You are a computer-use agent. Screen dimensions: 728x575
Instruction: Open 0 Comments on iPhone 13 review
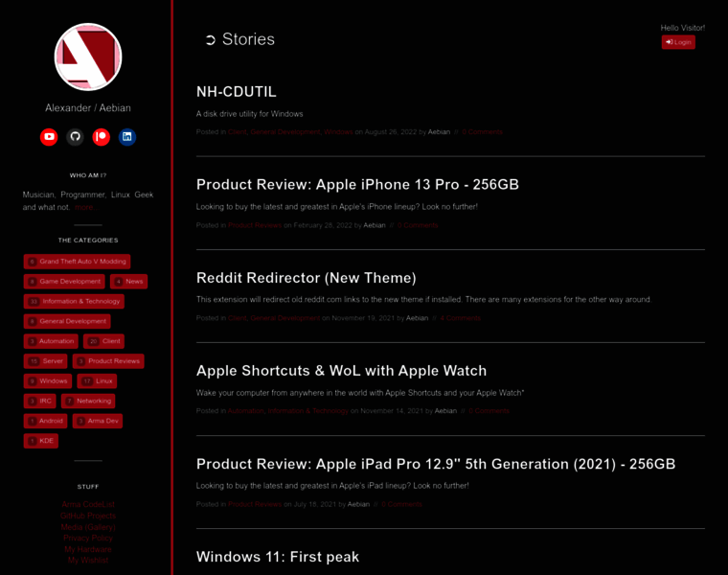click(418, 225)
